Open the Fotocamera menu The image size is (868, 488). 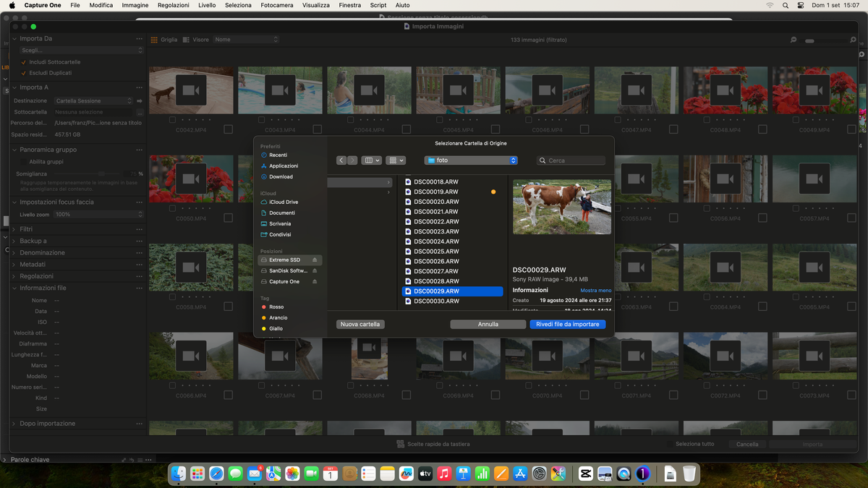(276, 5)
